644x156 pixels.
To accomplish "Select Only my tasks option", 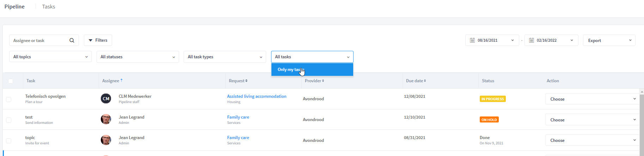I will [312, 70].
